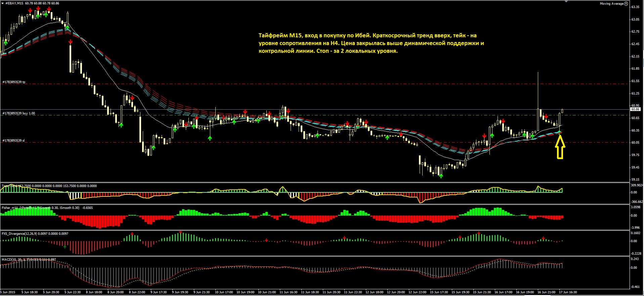Image resolution: width=644 pixels, height=296 pixels.
Task: Click the 11 Jun 16:30 time label
Action: pyautogui.click(x=288, y=292)
